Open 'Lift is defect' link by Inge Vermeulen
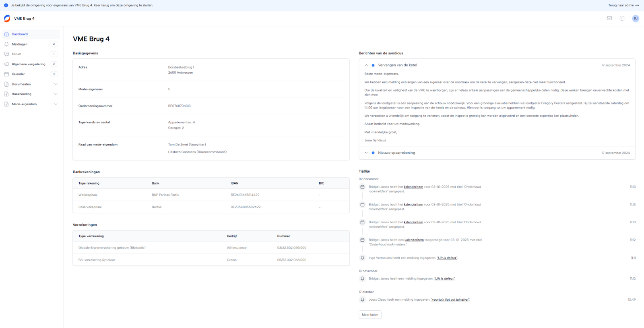 pos(447,258)
